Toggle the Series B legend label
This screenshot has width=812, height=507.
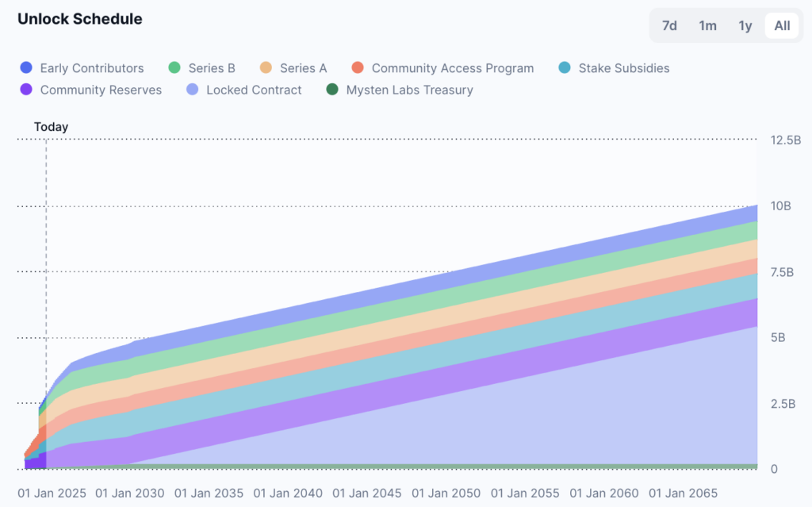pyautogui.click(x=212, y=68)
